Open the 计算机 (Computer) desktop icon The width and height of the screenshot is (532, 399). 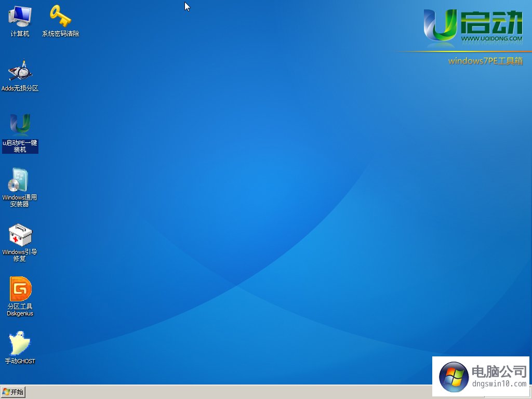19,17
